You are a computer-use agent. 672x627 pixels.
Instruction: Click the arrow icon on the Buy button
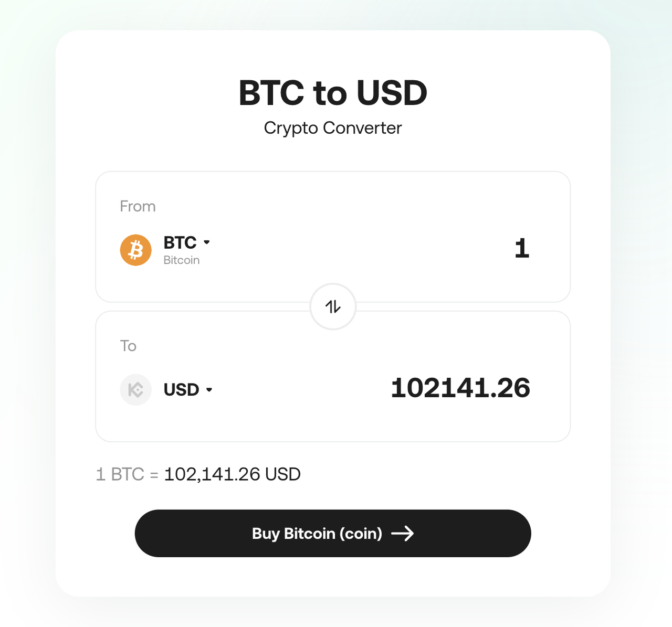tap(403, 534)
